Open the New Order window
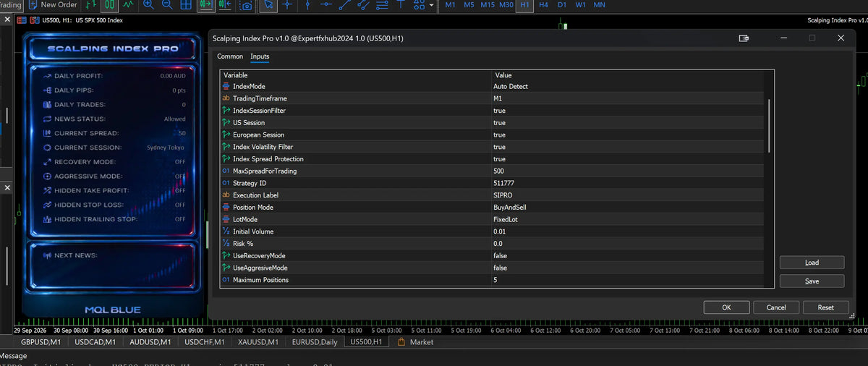The height and width of the screenshot is (366, 868). tap(53, 4)
